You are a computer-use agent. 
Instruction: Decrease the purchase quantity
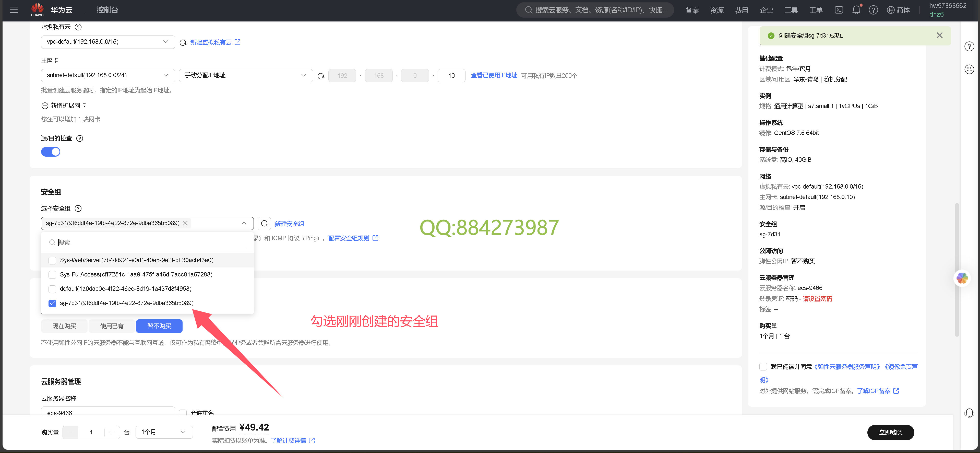70,432
